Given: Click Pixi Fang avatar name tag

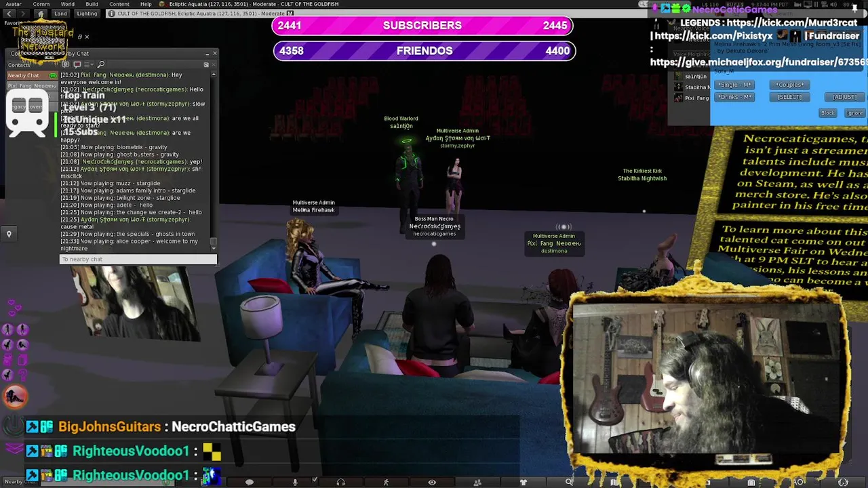Looking at the screenshot, I should click(x=554, y=243).
